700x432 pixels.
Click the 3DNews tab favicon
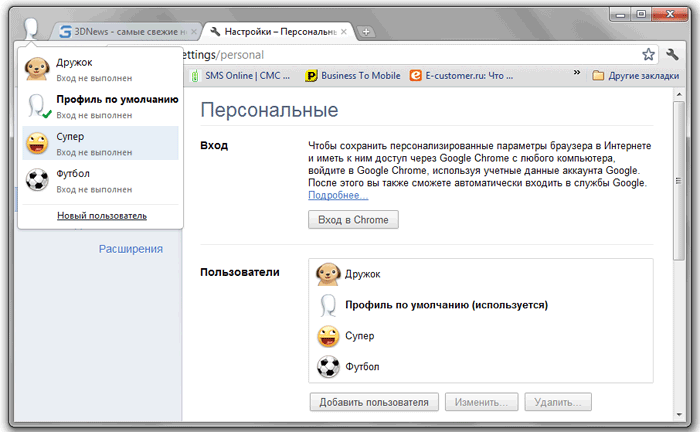(66, 32)
